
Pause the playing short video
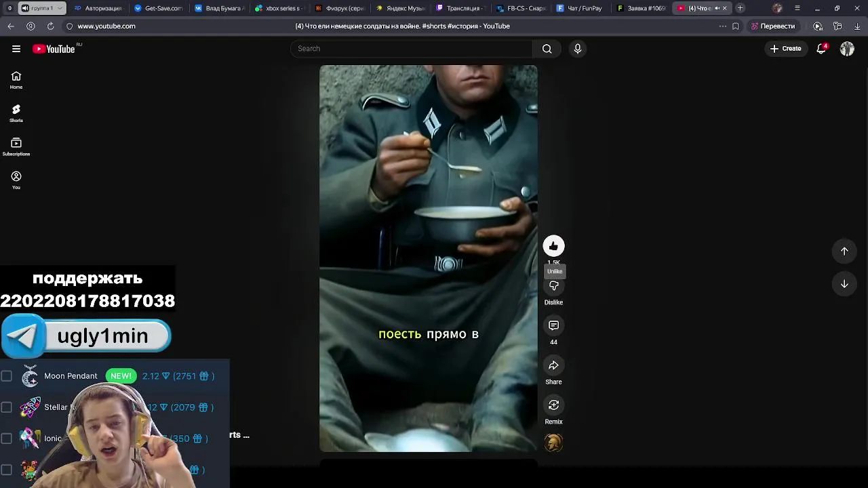point(429,258)
